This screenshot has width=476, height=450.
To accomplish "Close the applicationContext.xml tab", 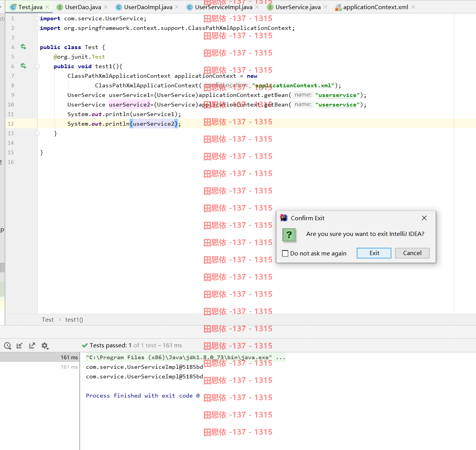I will click(413, 7).
